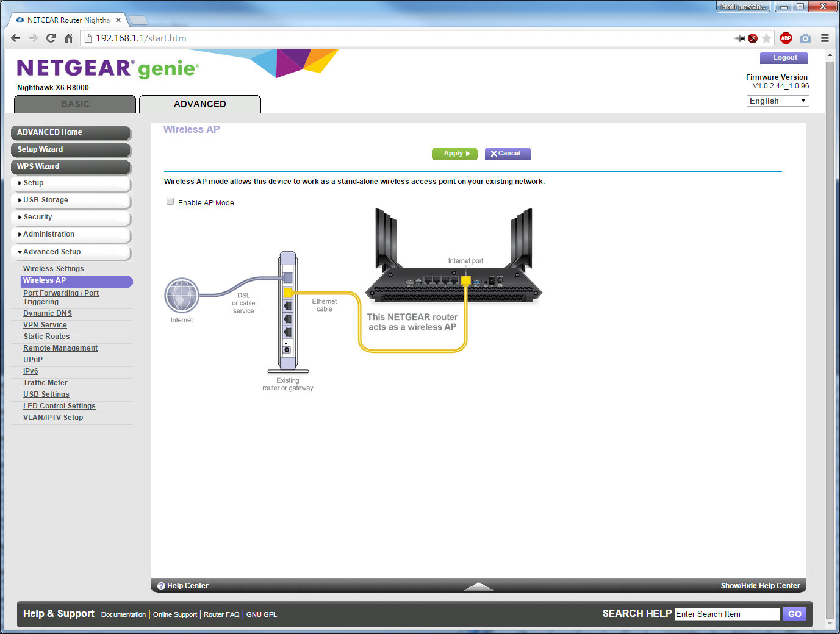This screenshot has height=634, width=840.
Task: Click the bookmark star icon
Action: [x=767, y=38]
